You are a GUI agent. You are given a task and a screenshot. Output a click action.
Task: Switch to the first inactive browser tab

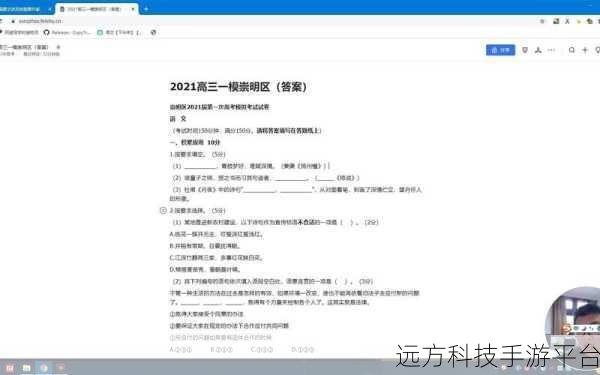tap(25, 9)
